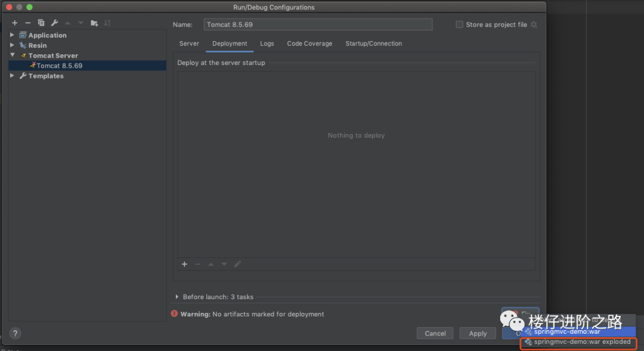Close the Run/Debug Configurations window
The image size is (644, 351).
click(9, 7)
